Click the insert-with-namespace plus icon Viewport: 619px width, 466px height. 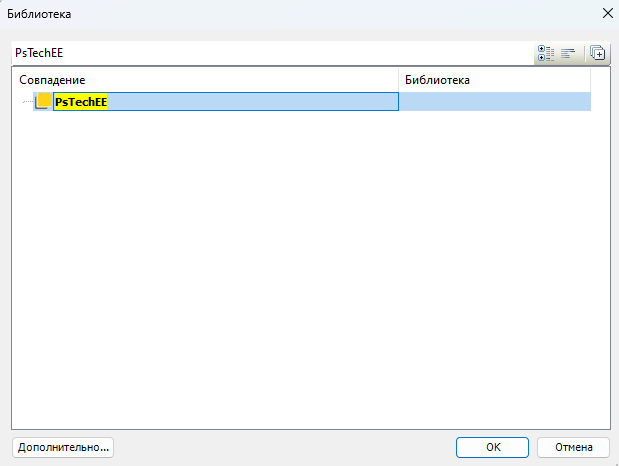597,53
